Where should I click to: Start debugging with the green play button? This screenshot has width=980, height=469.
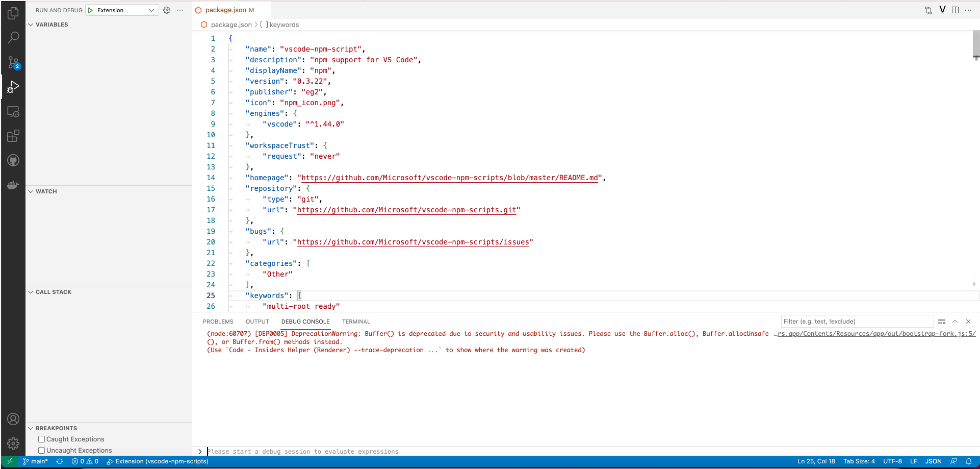coord(90,10)
